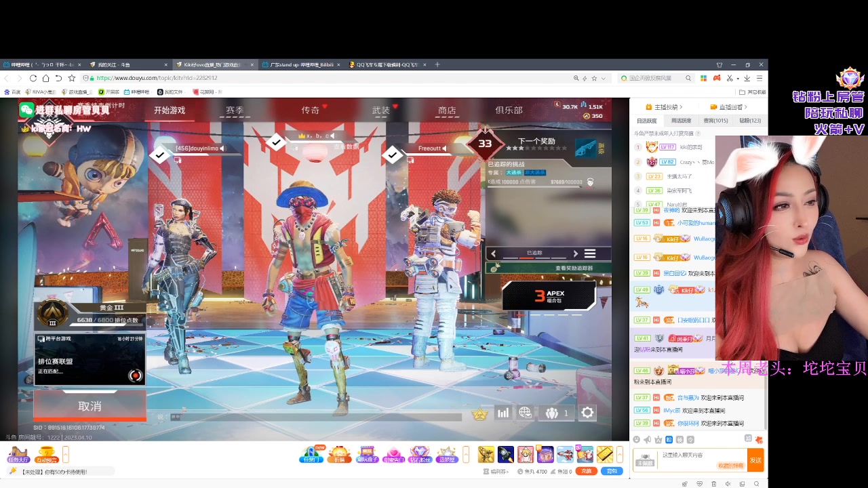
Task: Bookmark page with the star icon
Action: (71, 78)
